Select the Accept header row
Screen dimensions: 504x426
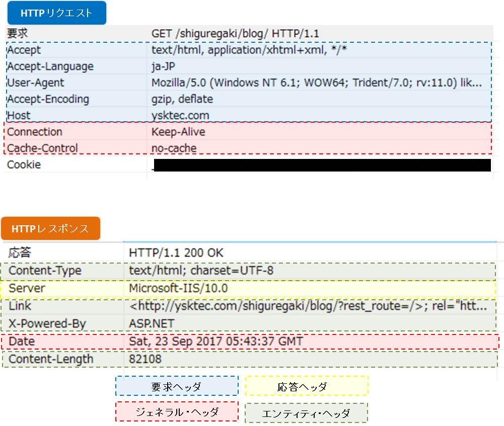click(x=249, y=50)
